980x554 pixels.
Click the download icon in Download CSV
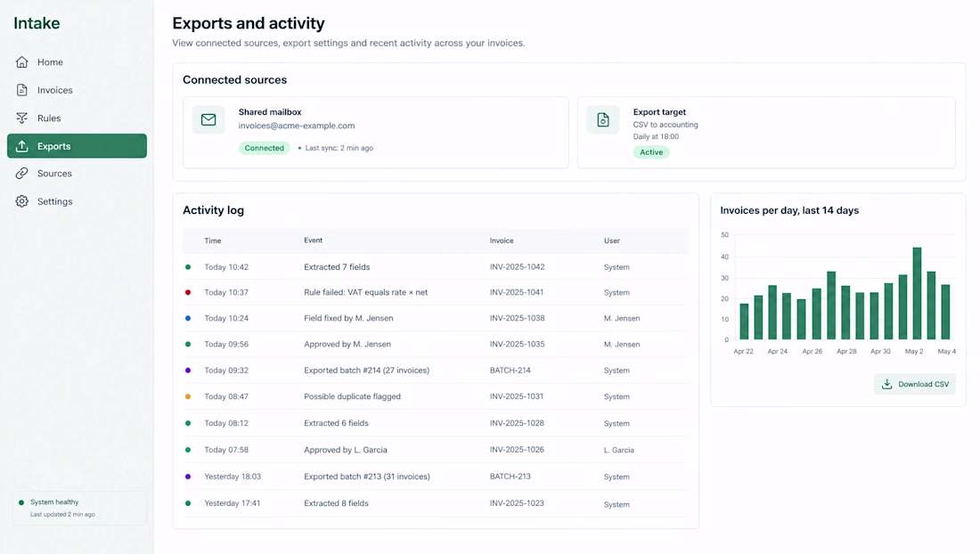click(886, 384)
